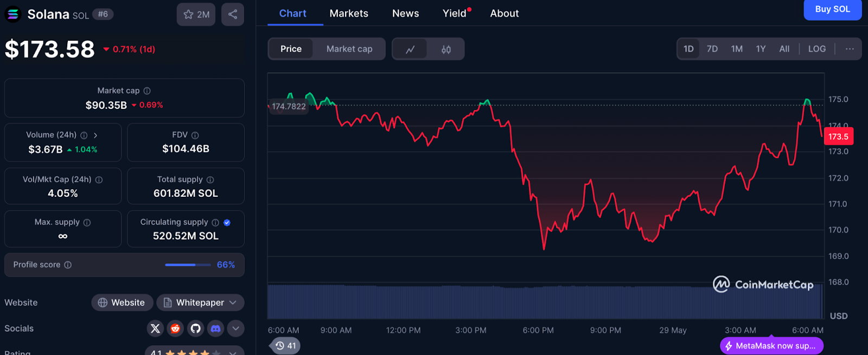Viewport: 868px width, 355px height.
Task: Click the Circulating supply info icon
Action: pyautogui.click(x=215, y=222)
